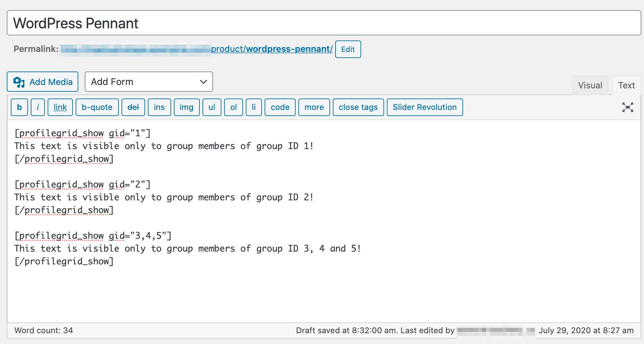
Task: Insert a code tag
Action: 280,107
